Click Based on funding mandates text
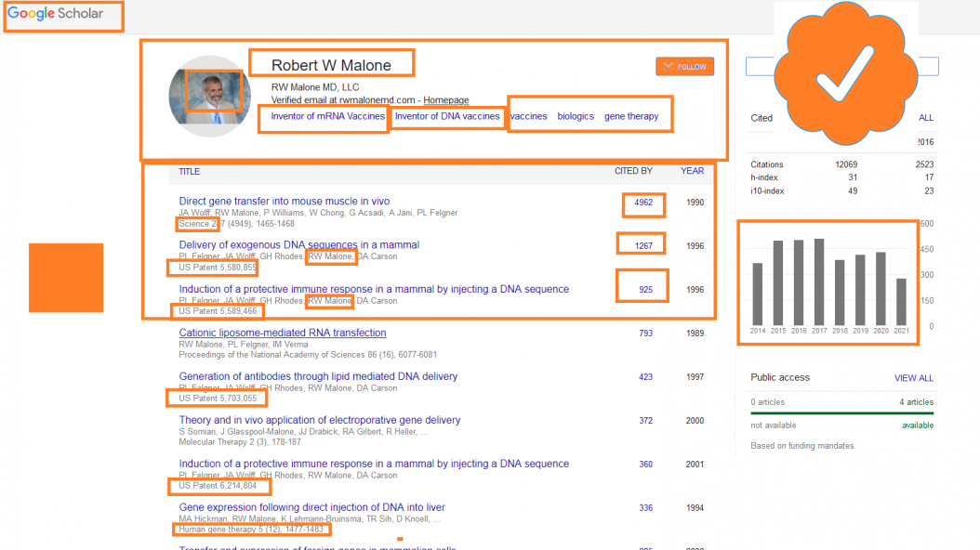980x550 pixels. [801, 446]
